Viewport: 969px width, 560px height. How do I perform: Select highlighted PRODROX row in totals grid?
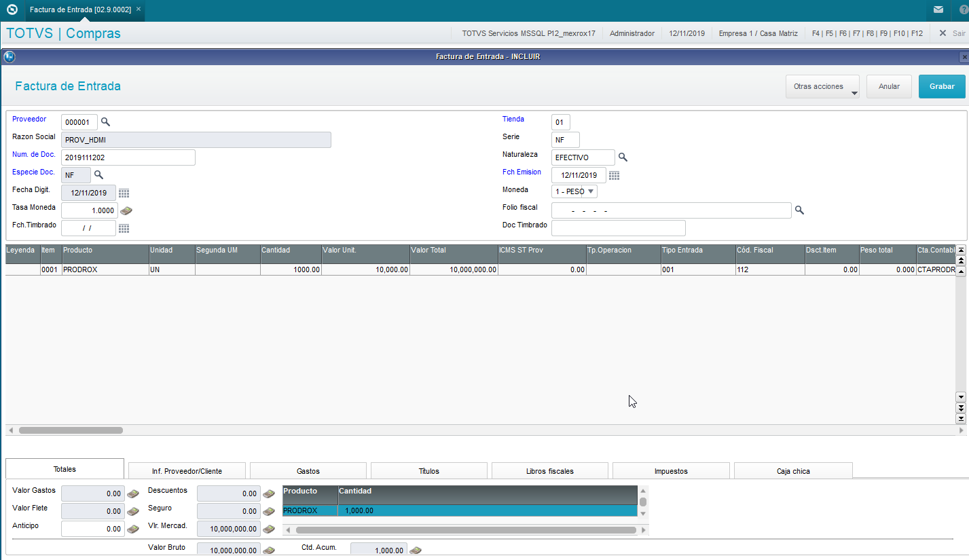[x=460, y=510]
